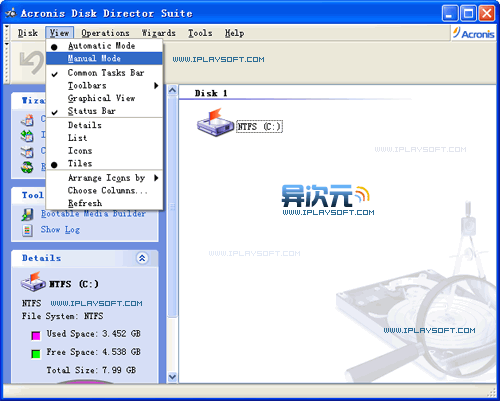Choose the List view mode
500x401 pixels.
point(104,138)
